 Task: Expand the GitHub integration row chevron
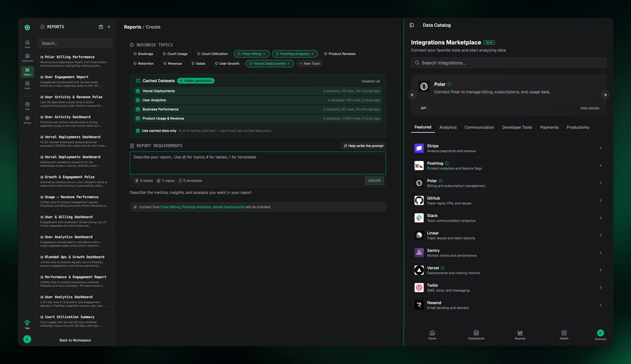pos(601,200)
